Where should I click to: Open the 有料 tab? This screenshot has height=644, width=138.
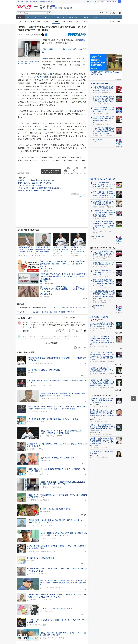click(x=95, y=17)
